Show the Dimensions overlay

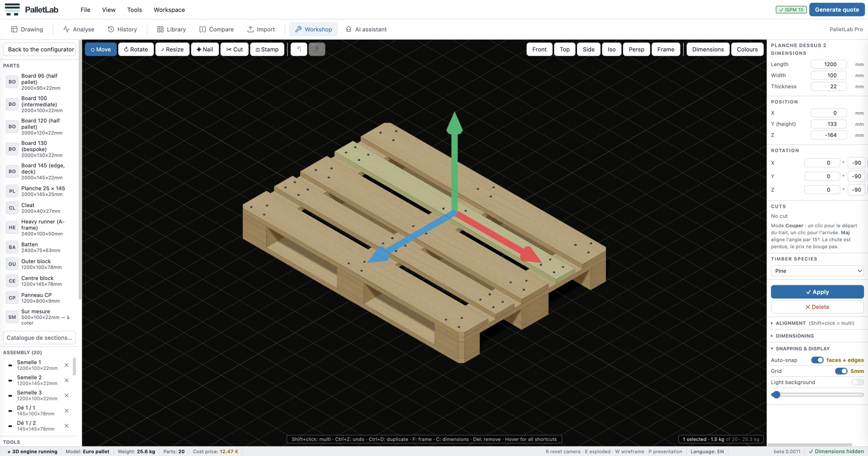coord(707,49)
